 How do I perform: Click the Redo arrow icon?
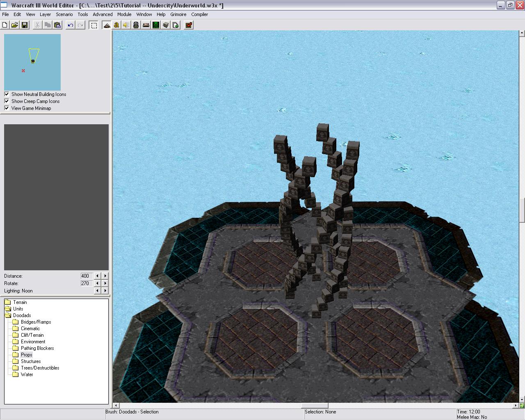pos(80,25)
